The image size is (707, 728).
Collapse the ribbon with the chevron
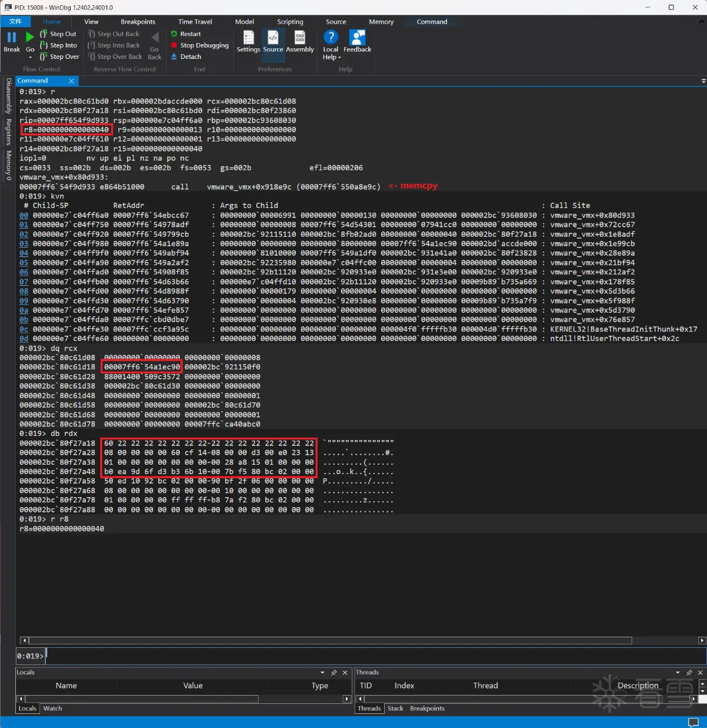click(701, 22)
